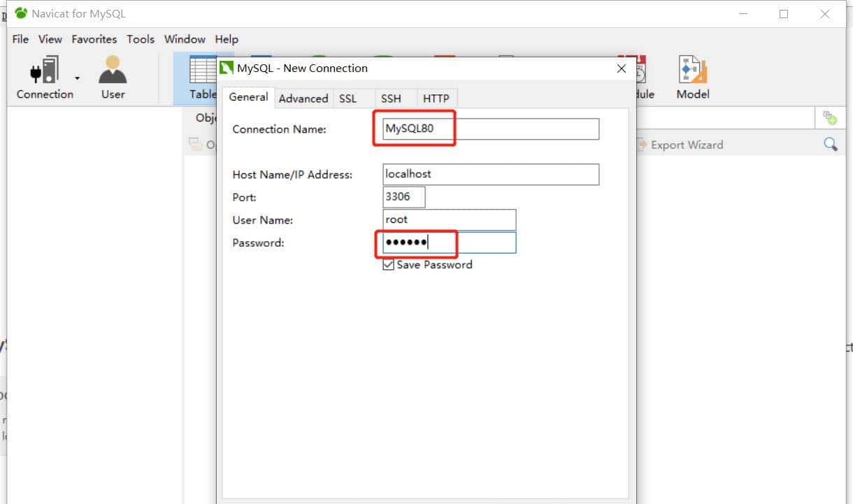
Task: Click the User Name field
Action: point(449,219)
